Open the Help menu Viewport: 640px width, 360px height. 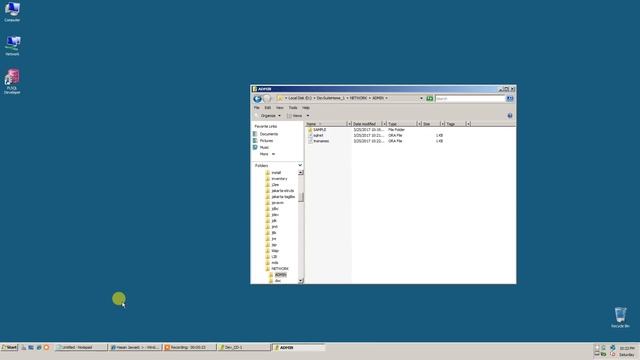pos(306,108)
